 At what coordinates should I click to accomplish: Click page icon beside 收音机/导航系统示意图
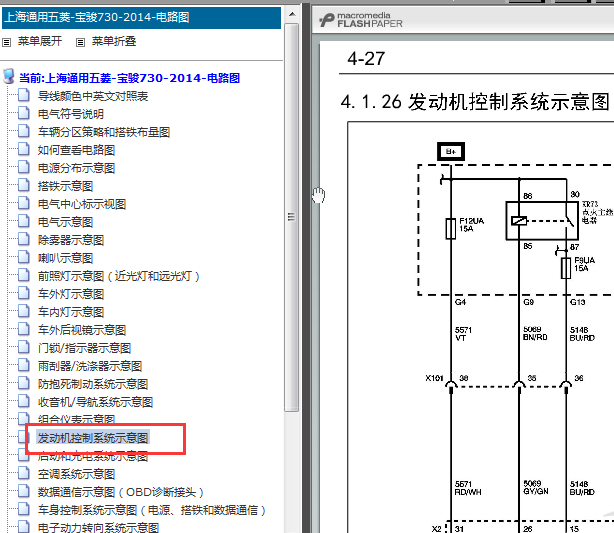pos(23,401)
